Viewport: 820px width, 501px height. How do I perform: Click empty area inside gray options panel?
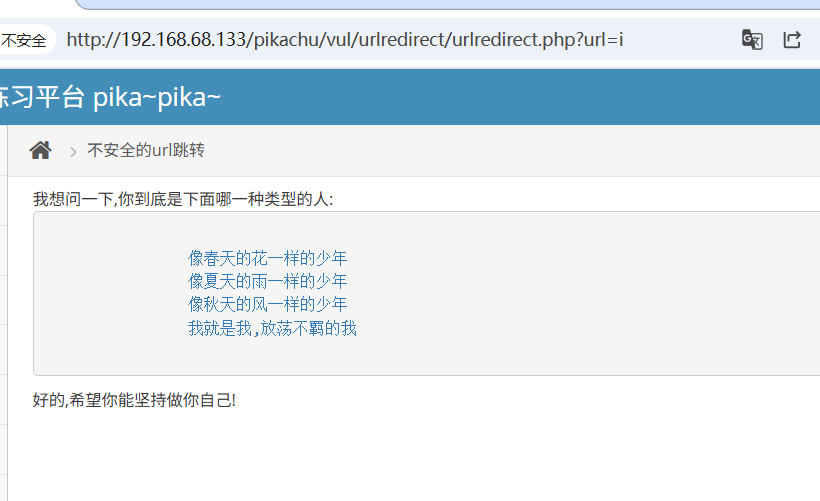[575, 293]
